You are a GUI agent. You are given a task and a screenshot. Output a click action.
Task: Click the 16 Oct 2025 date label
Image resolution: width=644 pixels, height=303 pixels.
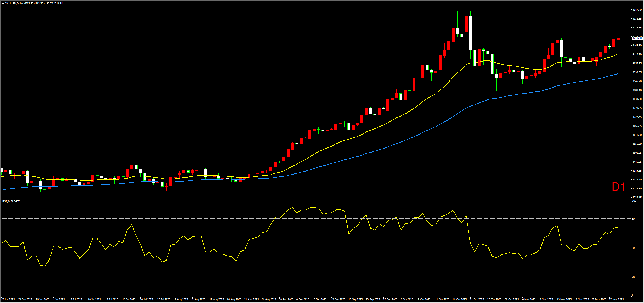[460, 299]
